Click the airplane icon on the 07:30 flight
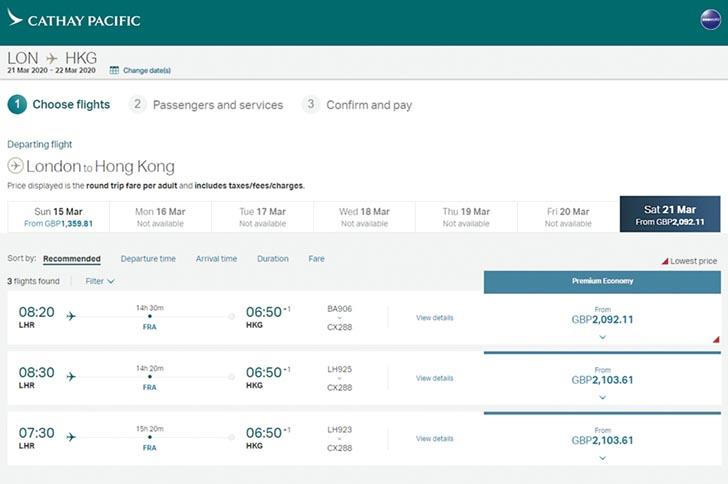The image size is (728, 484). (71, 437)
